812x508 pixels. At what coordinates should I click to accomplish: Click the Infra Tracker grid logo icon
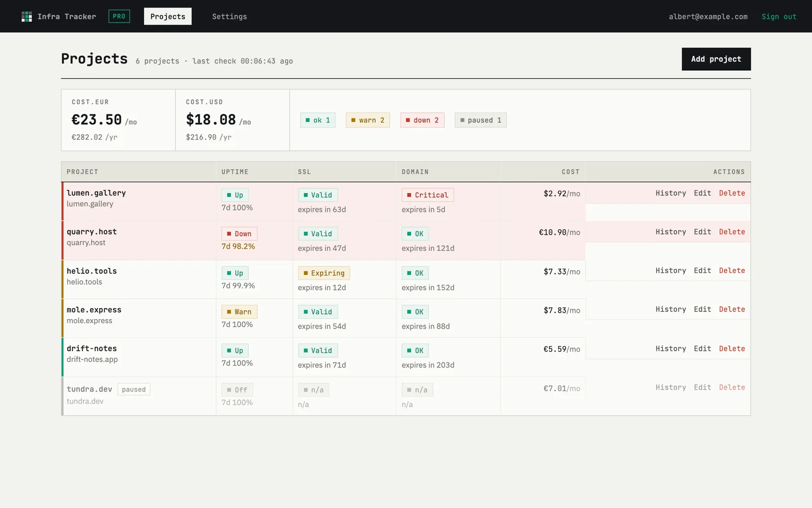[26, 16]
